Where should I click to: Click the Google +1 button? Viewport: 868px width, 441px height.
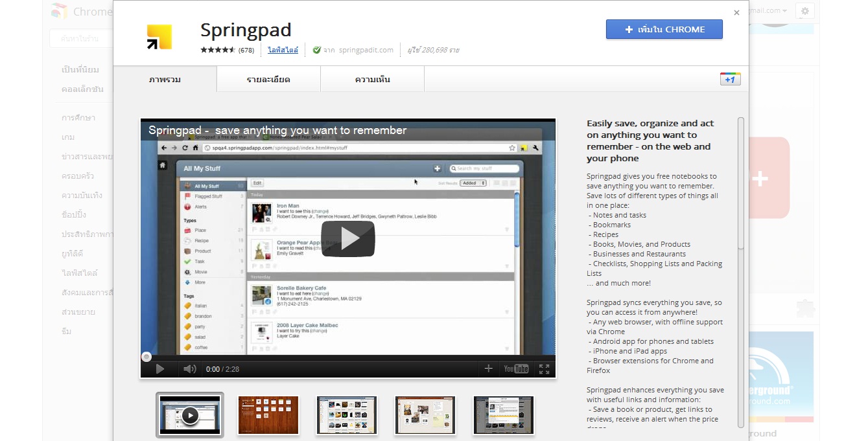coord(730,79)
